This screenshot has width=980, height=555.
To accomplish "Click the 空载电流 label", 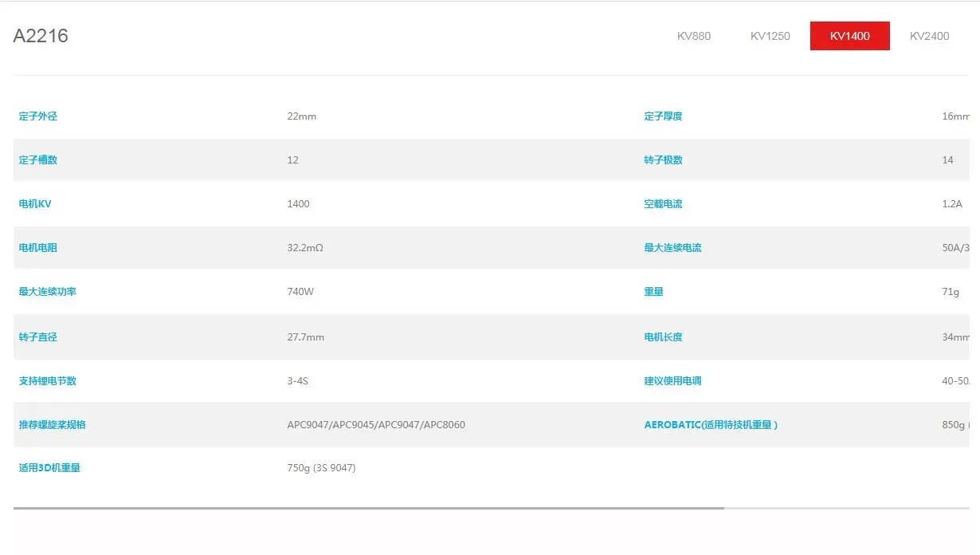I will pos(664,204).
